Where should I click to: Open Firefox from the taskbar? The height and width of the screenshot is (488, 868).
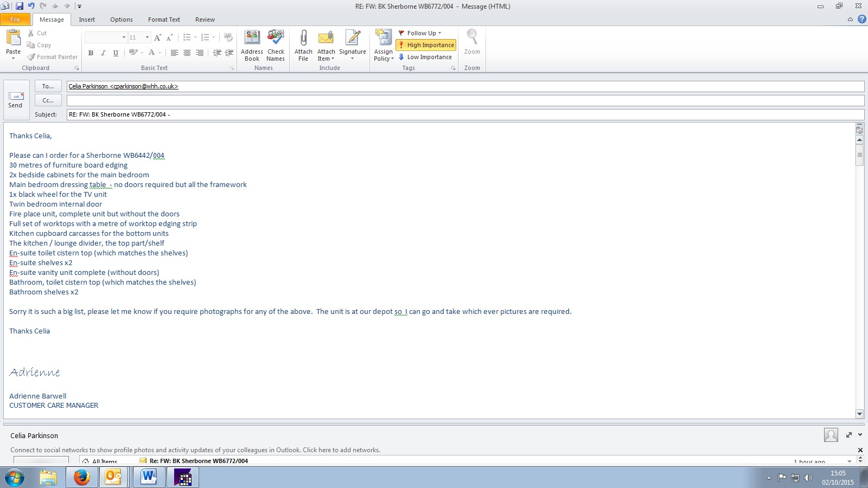pos(81,477)
